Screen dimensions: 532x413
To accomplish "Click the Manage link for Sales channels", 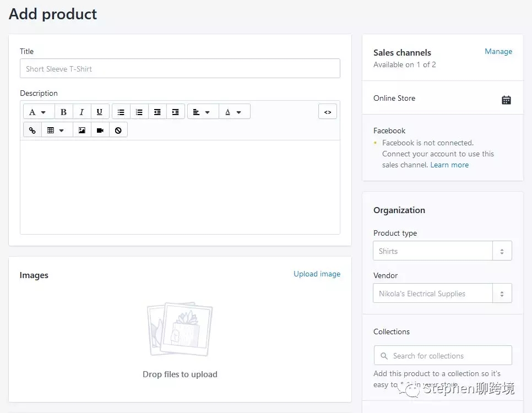I will coord(498,51).
